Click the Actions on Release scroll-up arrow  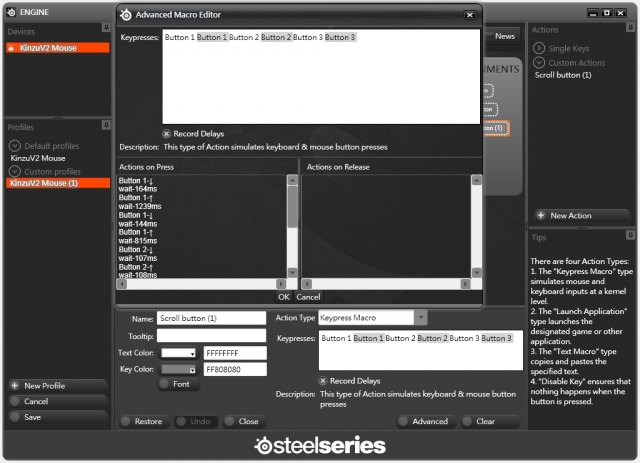point(477,180)
